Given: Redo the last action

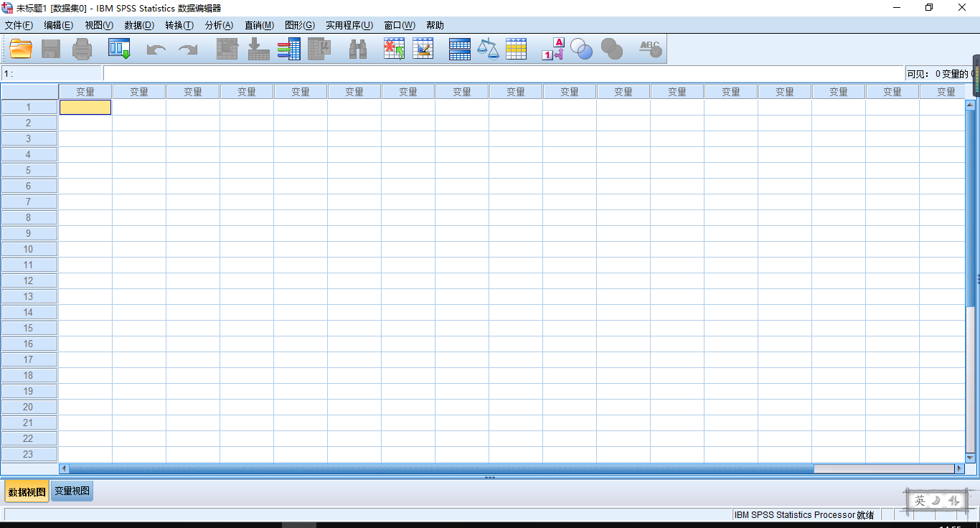Looking at the screenshot, I should click(x=187, y=48).
